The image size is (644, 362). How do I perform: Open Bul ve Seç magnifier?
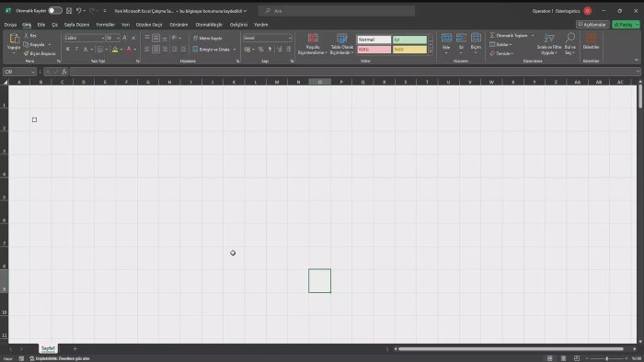570,44
